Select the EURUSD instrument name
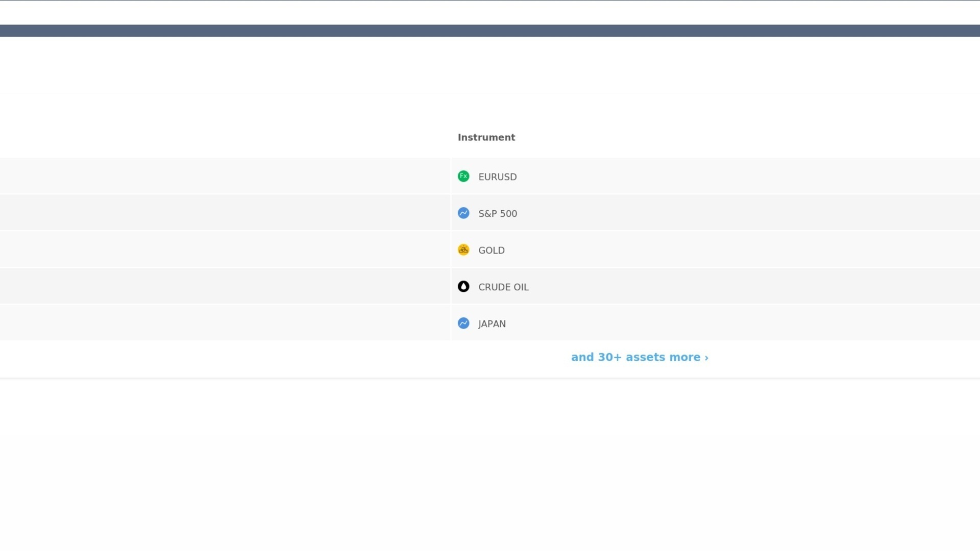Screen dimensions: 980x551 click(x=498, y=177)
